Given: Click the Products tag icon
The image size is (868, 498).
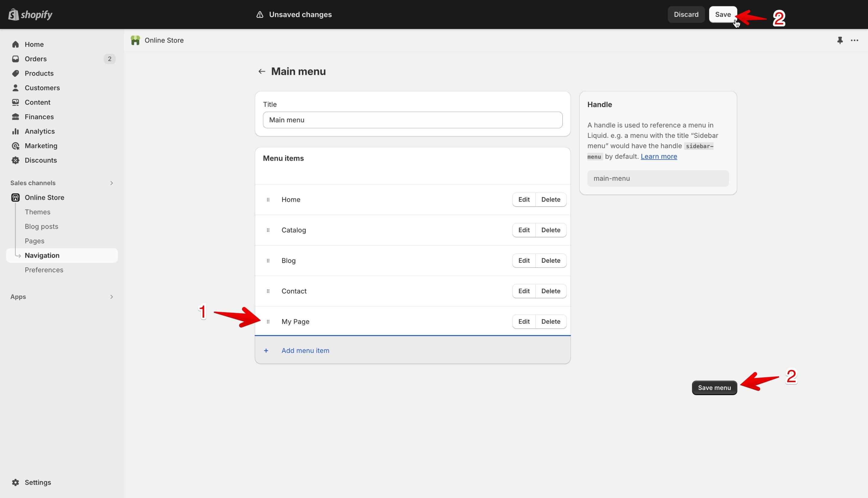Looking at the screenshot, I should [15, 73].
